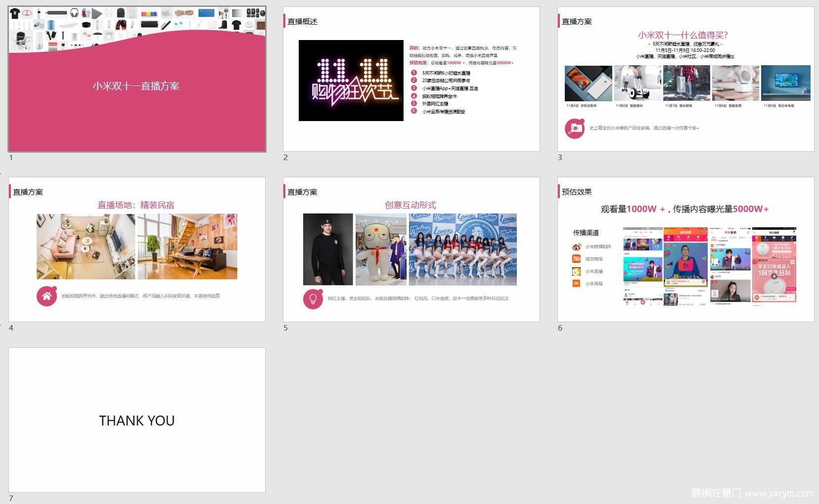Click the 预估效果 title on slide 6

[x=577, y=192]
